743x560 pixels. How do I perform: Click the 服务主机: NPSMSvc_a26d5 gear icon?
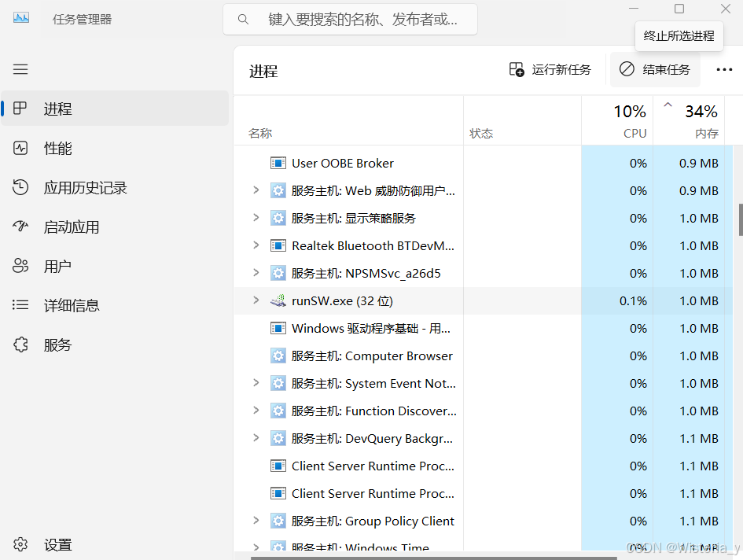tap(278, 273)
